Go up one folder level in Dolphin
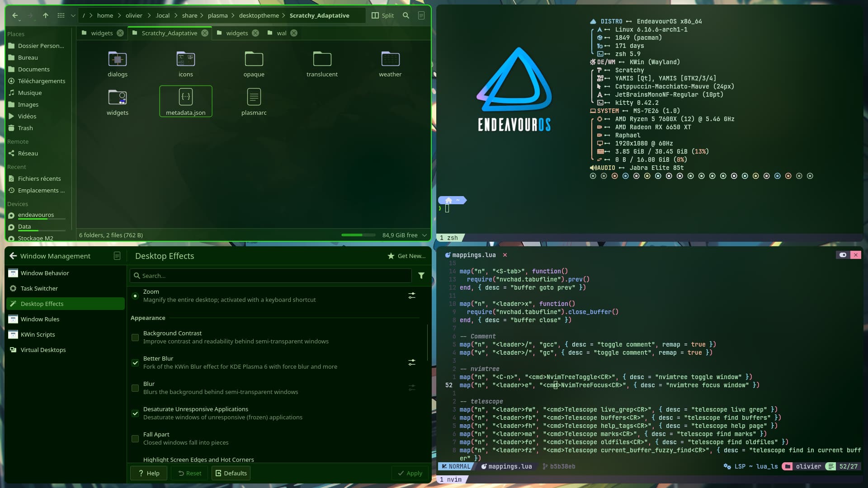 pos(46,15)
